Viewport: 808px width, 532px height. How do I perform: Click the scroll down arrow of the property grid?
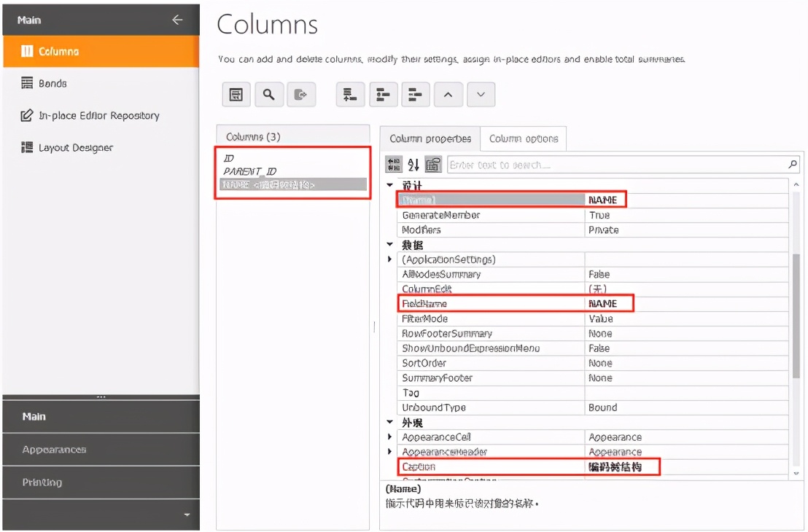(x=796, y=473)
